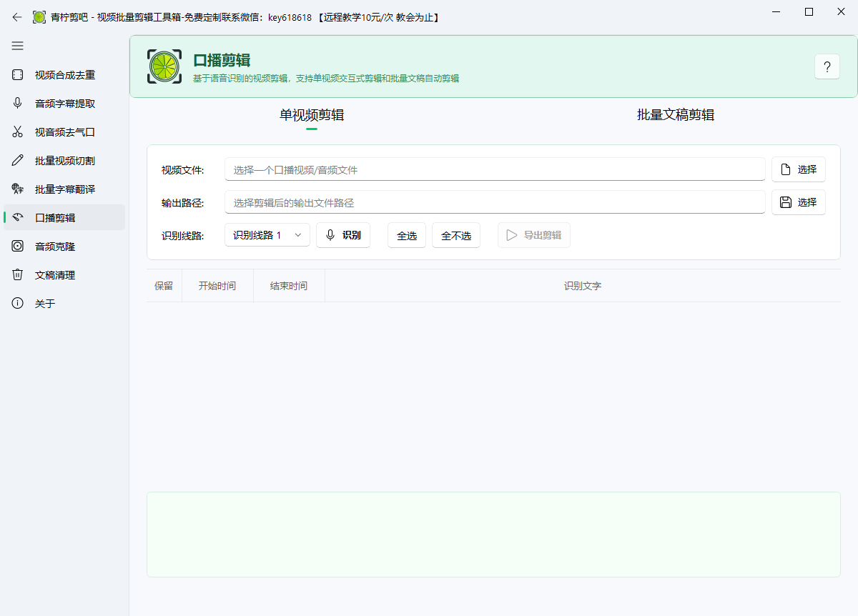Click 全不选 to deselect all segments
858x616 pixels.
(x=455, y=235)
